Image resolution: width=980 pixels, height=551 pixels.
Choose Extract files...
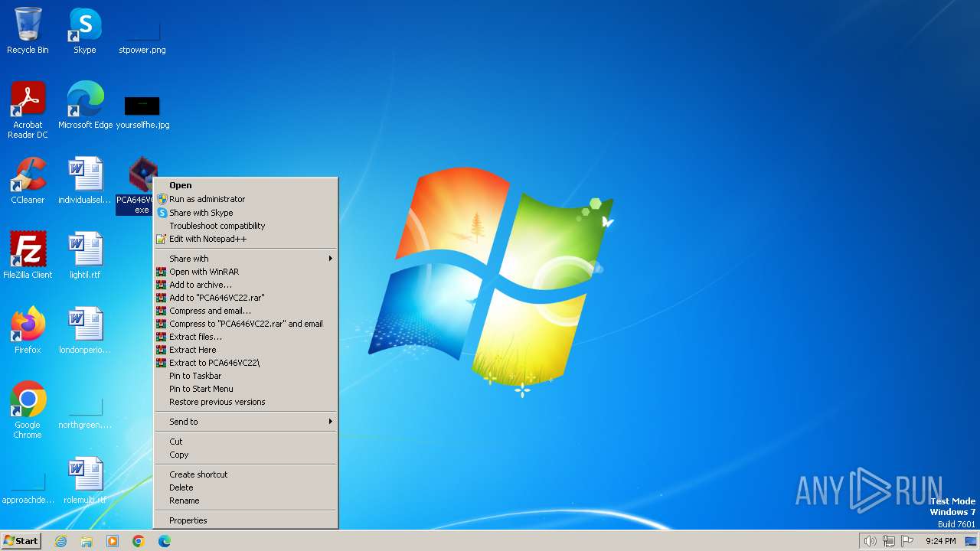[245, 337]
